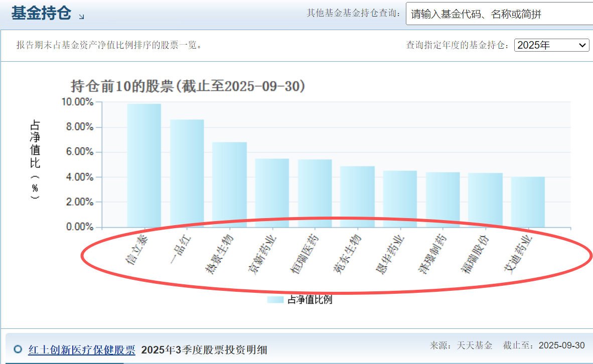The width and height of the screenshot is (593, 364).
Task: Click the 京新药业 axis label
Action: pyautogui.click(x=262, y=254)
